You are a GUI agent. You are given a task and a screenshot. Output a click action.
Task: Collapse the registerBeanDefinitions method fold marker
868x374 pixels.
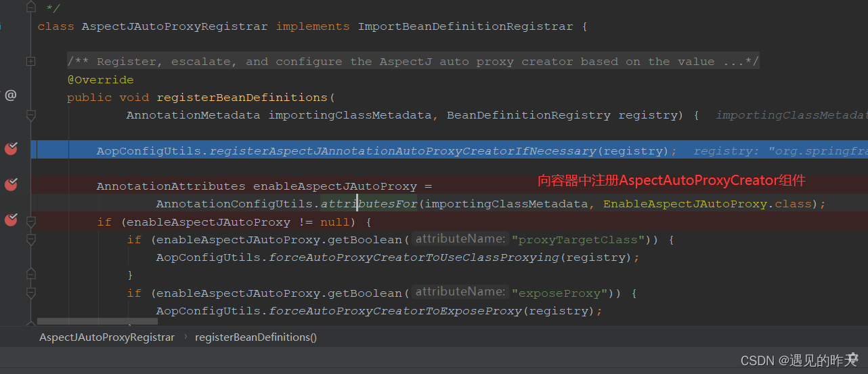[30, 116]
